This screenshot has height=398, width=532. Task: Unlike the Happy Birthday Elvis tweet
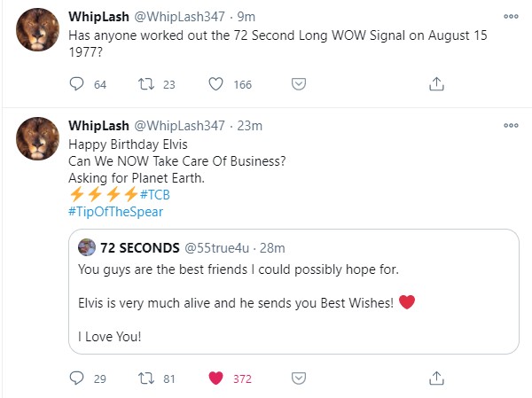[x=215, y=378]
